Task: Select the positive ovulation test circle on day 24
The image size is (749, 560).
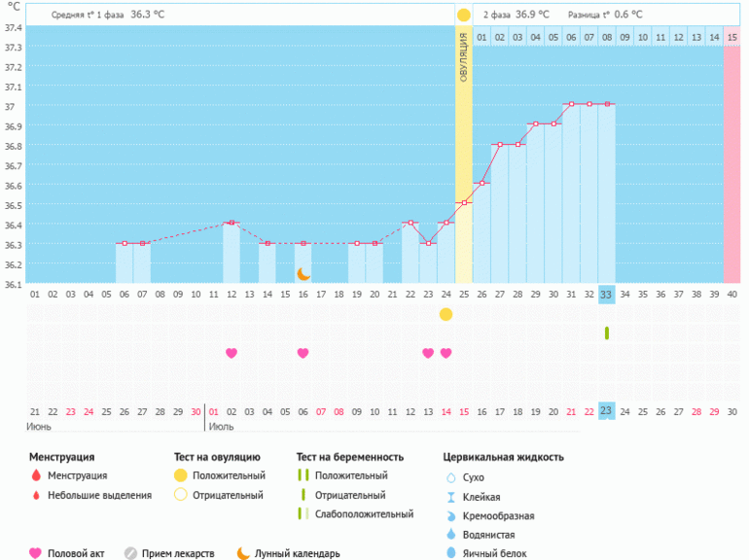Action: point(446,314)
